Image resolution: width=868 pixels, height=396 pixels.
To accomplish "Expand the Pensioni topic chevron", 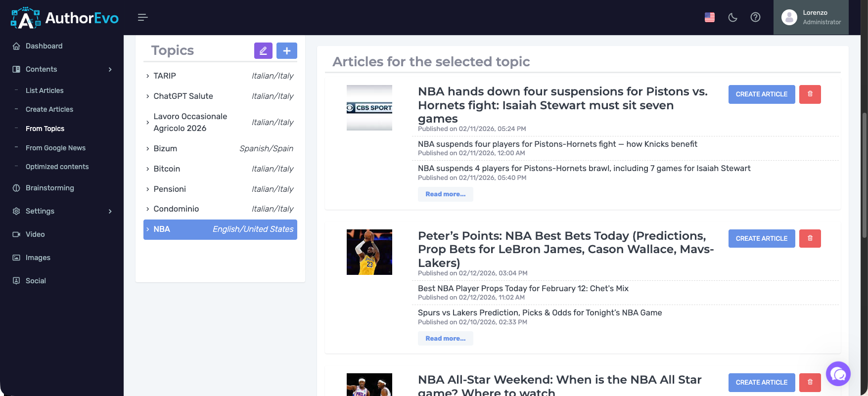I will [x=147, y=189].
